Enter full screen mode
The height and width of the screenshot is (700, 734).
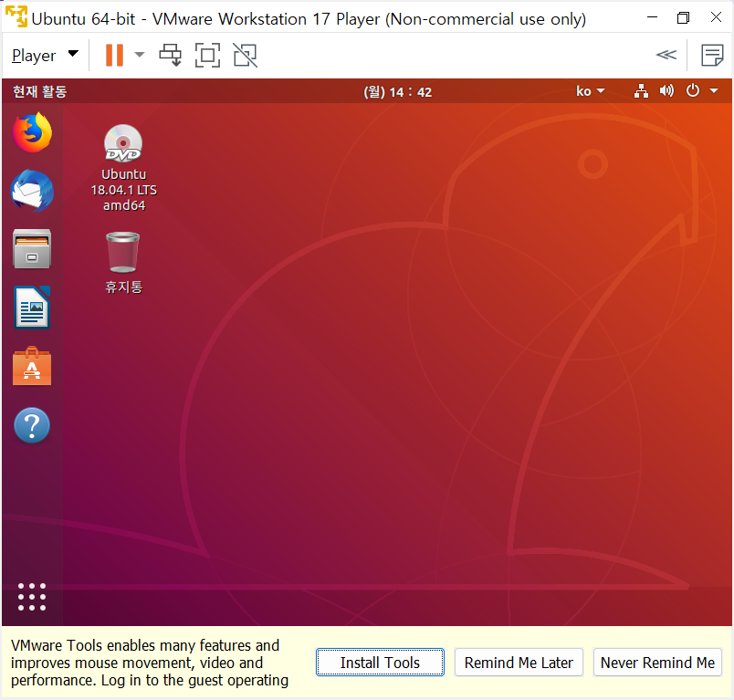[x=207, y=55]
